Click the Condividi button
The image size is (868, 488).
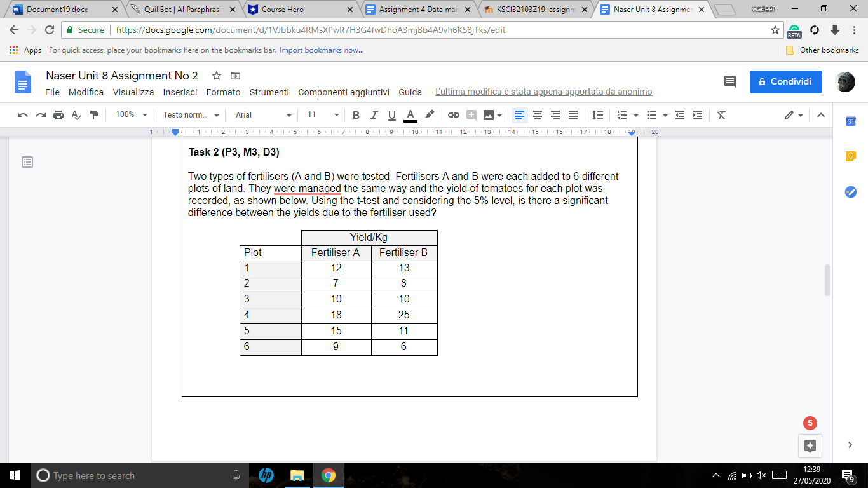pos(785,81)
